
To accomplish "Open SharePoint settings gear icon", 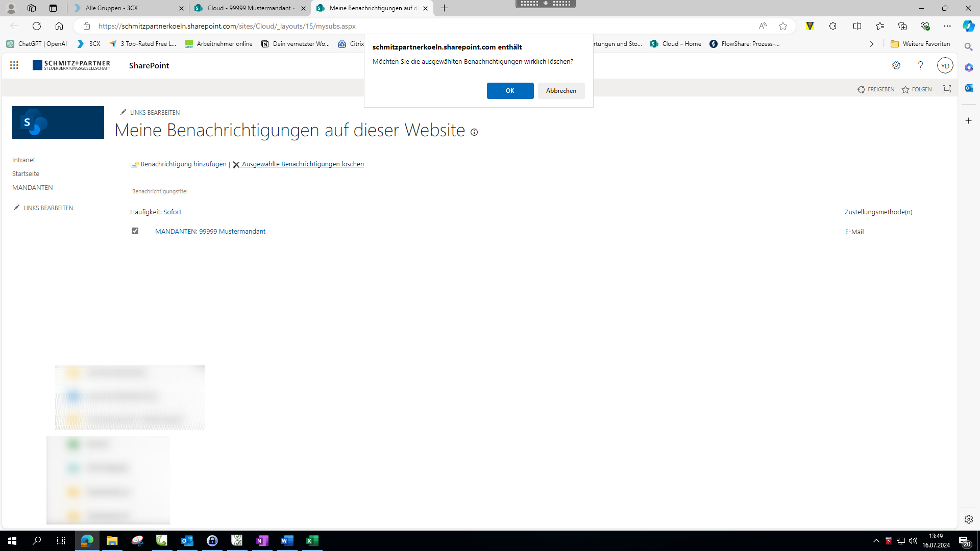I will coord(896,65).
